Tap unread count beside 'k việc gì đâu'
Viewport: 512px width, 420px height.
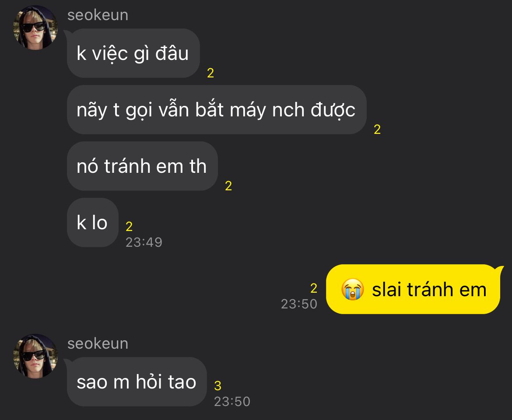tap(210, 73)
